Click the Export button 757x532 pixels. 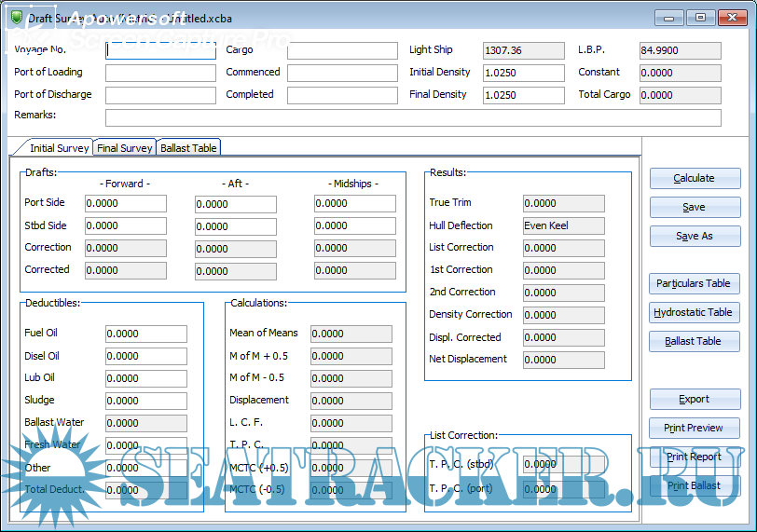pyautogui.click(x=695, y=399)
